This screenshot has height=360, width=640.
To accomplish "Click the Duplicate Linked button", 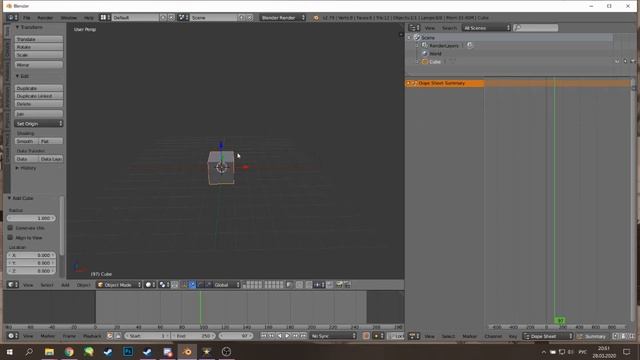I will (x=39, y=96).
